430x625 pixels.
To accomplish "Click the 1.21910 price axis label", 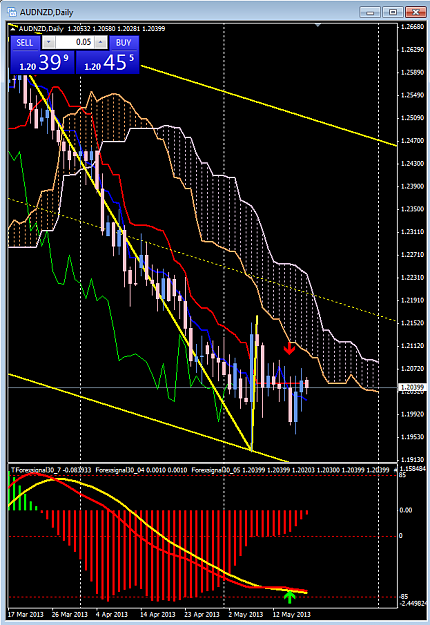I will [x=412, y=300].
